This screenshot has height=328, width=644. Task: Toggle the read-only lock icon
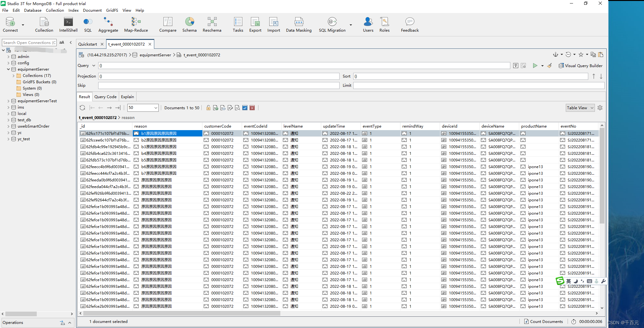pos(208,108)
